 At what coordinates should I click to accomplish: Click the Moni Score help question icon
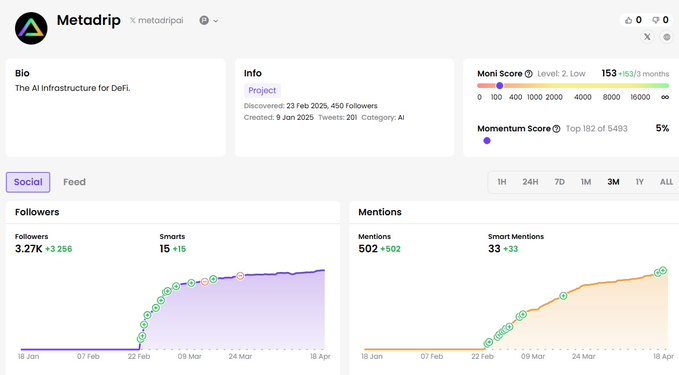[x=528, y=74]
